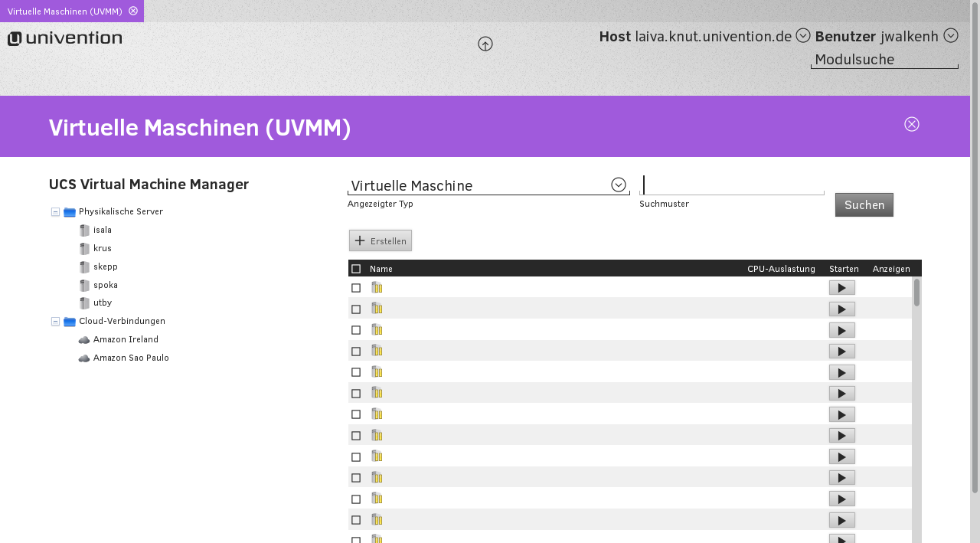The image size is (980, 543).
Task: Click the isala server icon
Action: tap(84, 231)
